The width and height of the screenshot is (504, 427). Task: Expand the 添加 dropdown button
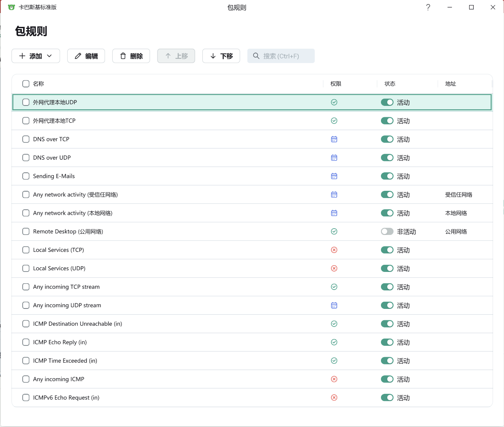pos(36,56)
